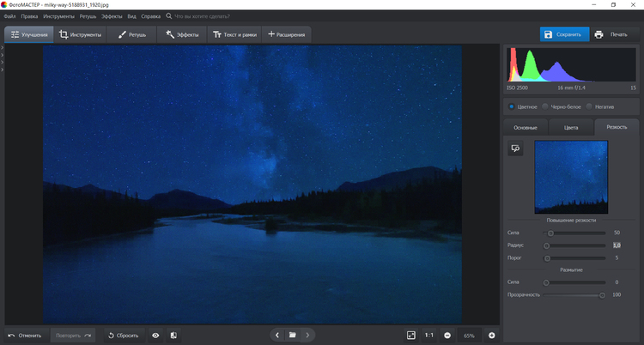
Task: Zoom out with the minus icon
Action: (447, 335)
